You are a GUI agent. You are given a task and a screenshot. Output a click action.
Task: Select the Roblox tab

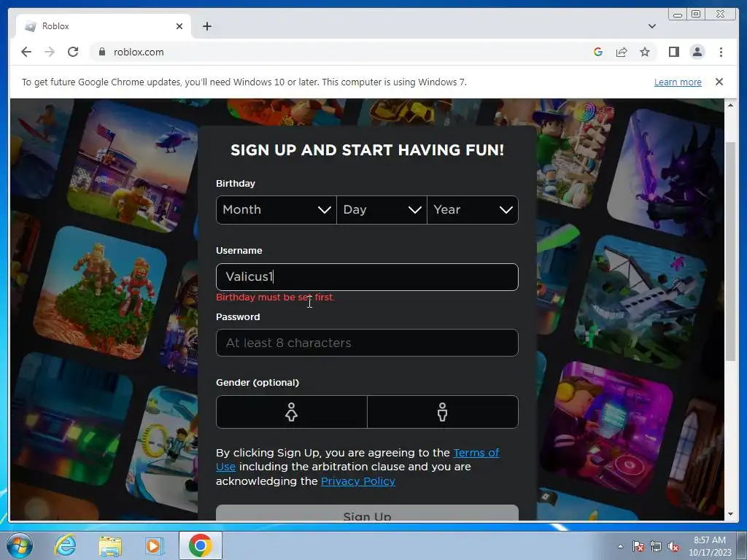[x=104, y=26]
